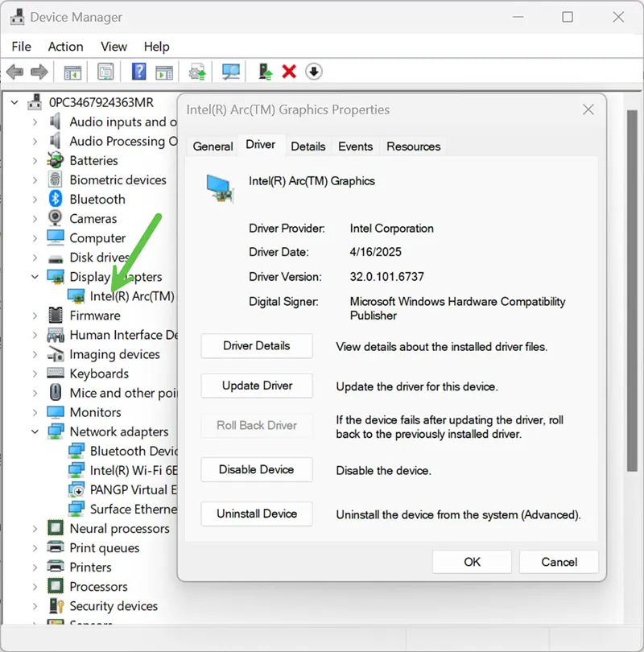
Task: Click the Device Manager title bar icon
Action: tap(17, 17)
